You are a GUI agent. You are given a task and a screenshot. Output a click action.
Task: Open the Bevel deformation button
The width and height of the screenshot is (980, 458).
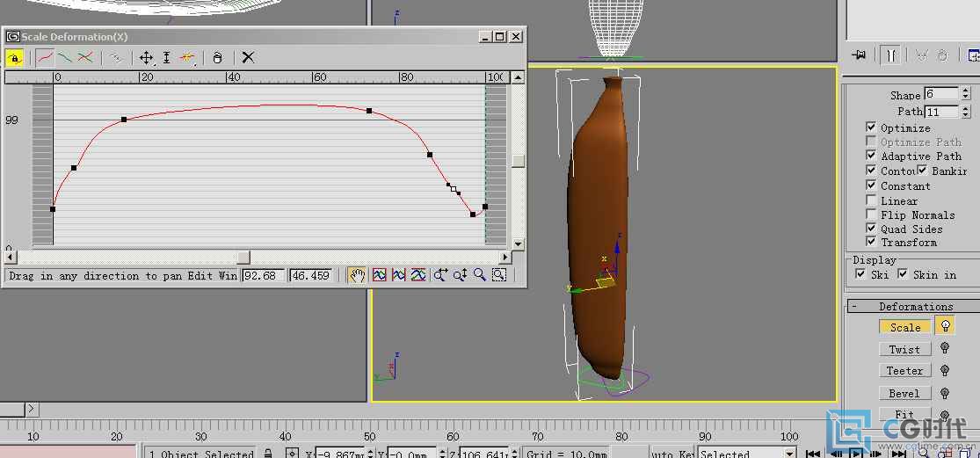click(905, 393)
